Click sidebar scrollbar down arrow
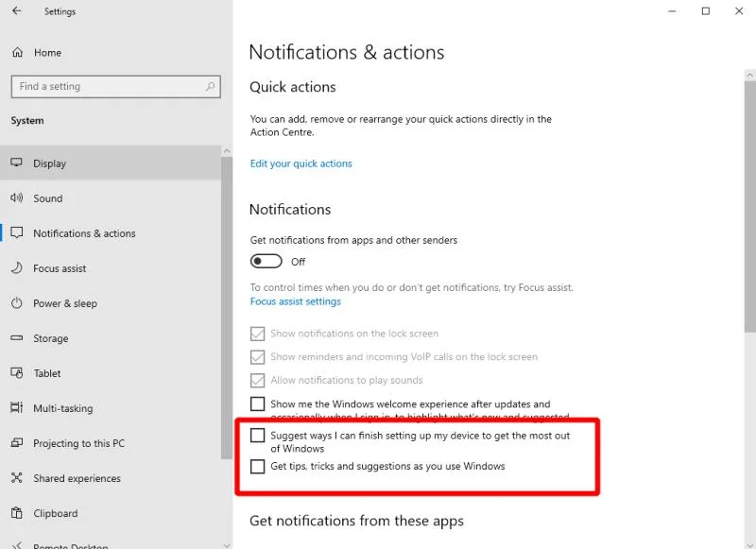This screenshot has width=756, height=549. click(x=227, y=545)
